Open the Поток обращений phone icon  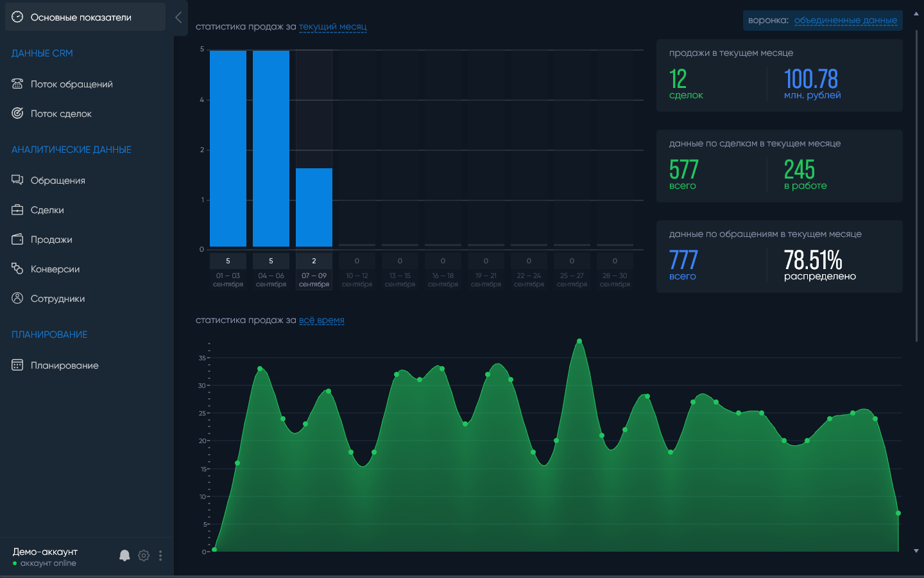pos(17,83)
